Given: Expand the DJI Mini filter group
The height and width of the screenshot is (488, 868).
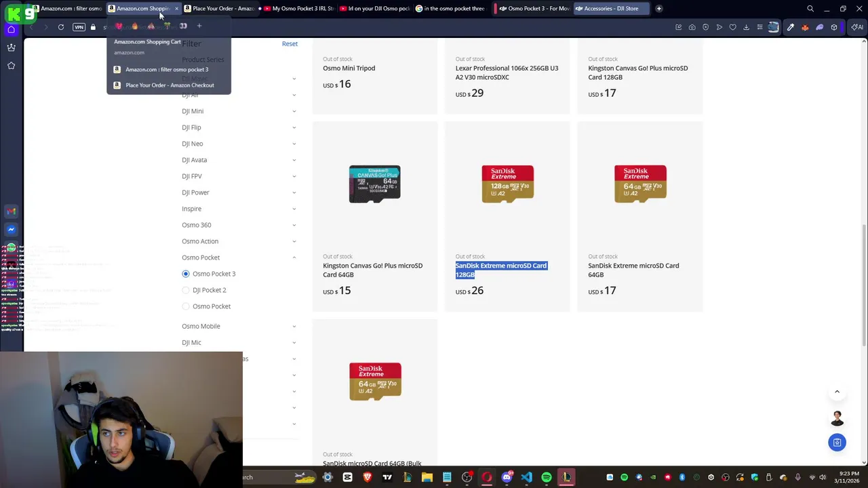Looking at the screenshot, I should (x=239, y=111).
